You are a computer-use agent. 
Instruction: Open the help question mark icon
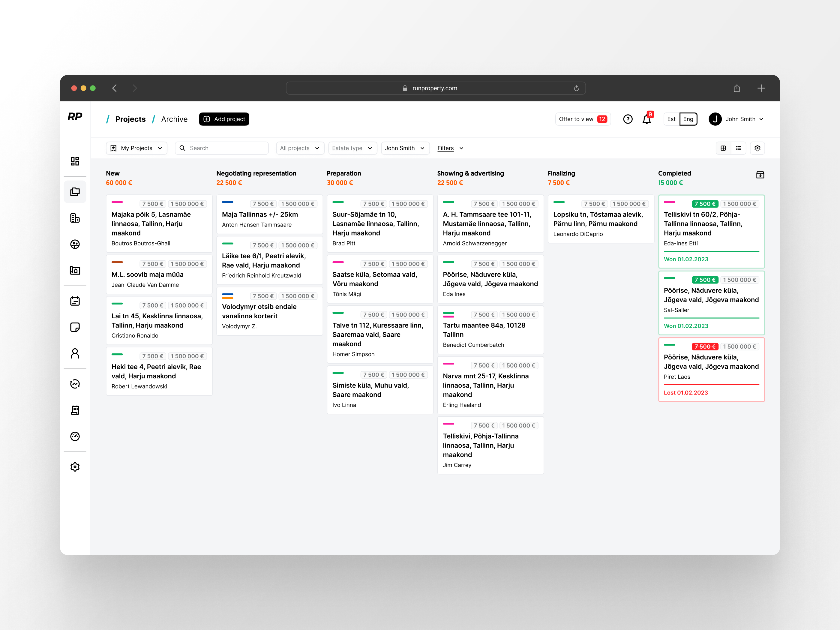click(x=628, y=119)
